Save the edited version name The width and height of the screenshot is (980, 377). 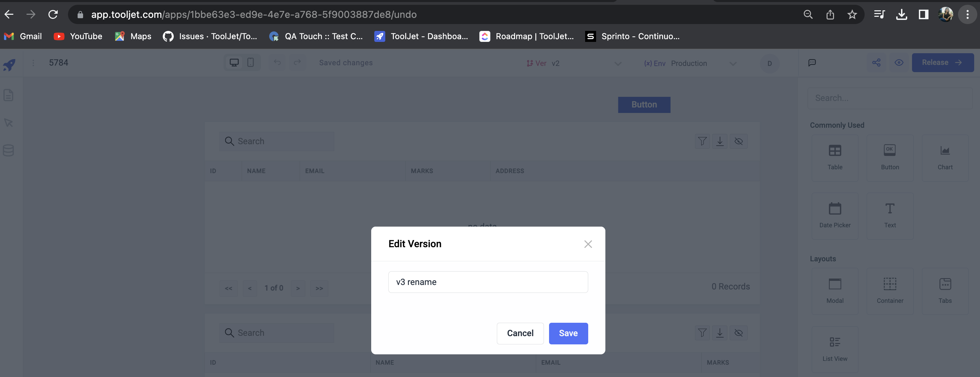(568, 333)
